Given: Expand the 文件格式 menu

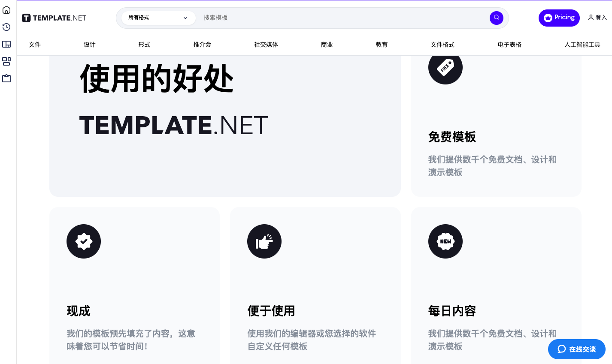Looking at the screenshot, I should pos(442,44).
